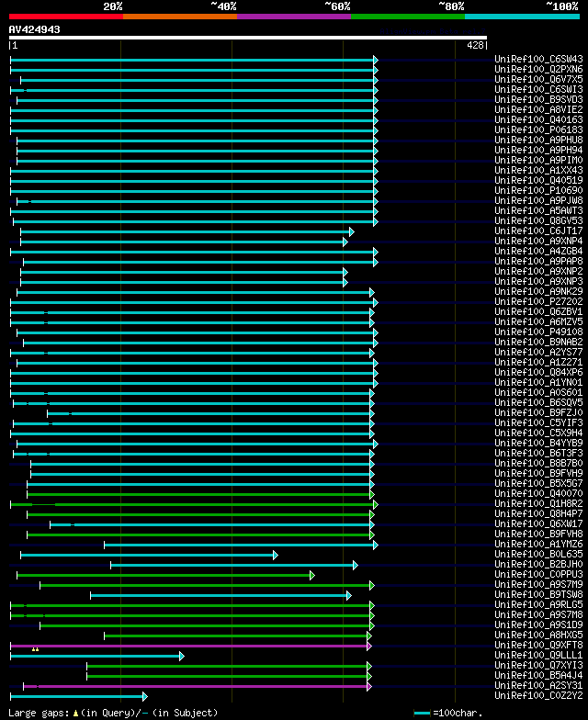Select the UniRef100_C0Z2Y2 label
588x720 pixels.
[x=538, y=695]
